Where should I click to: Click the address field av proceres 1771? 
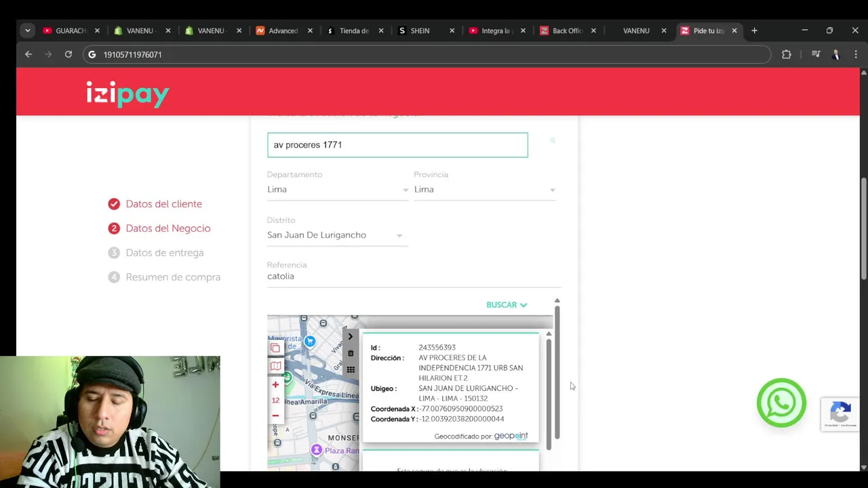pyautogui.click(x=397, y=145)
